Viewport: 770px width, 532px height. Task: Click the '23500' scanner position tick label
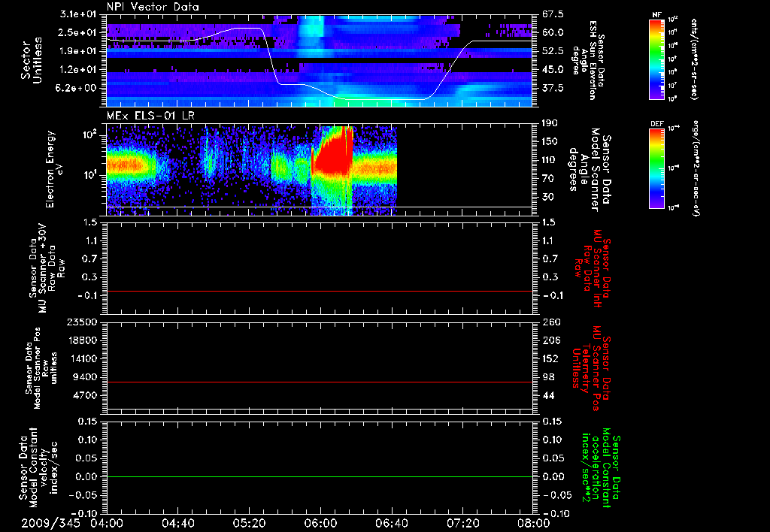83,322
